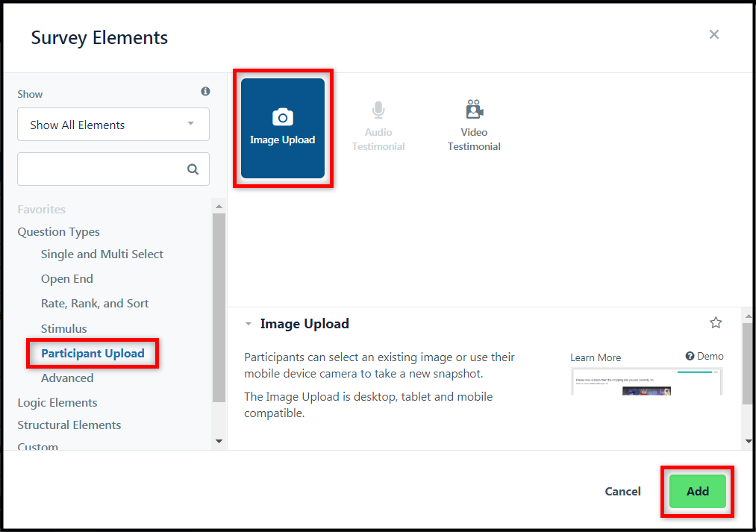
Task: Close the Survey Elements dialog
Action: pos(714,34)
